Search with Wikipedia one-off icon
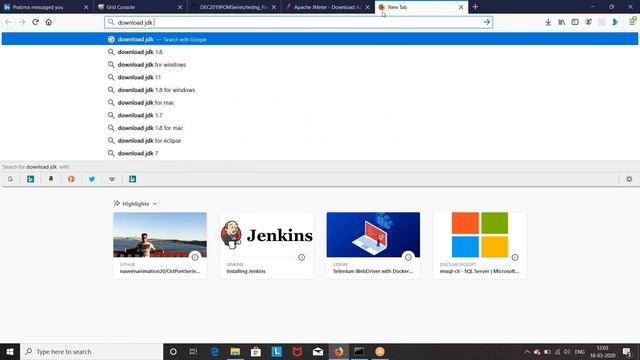This screenshot has height=360, width=640. click(x=112, y=179)
